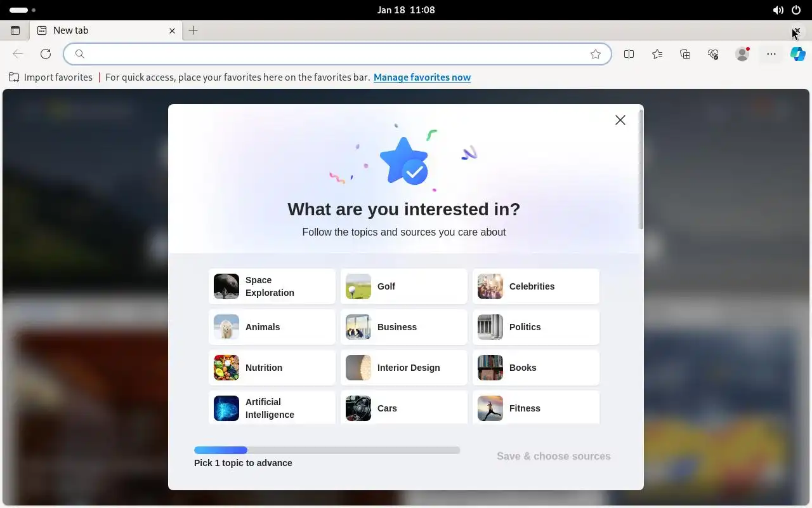Click the Animals polar bear thumbnail
Image resolution: width=812 pixels, height=508 pixels.
(226, 327)
